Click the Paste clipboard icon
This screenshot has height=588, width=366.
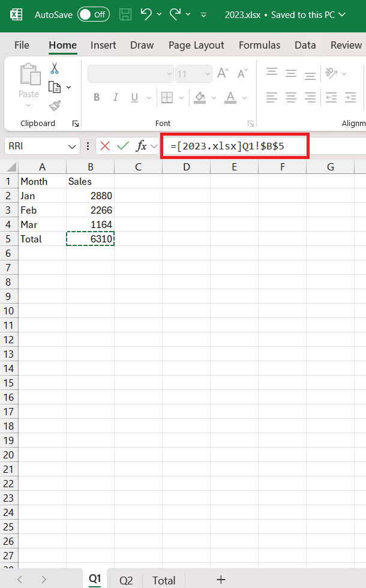tap(29, 74)
